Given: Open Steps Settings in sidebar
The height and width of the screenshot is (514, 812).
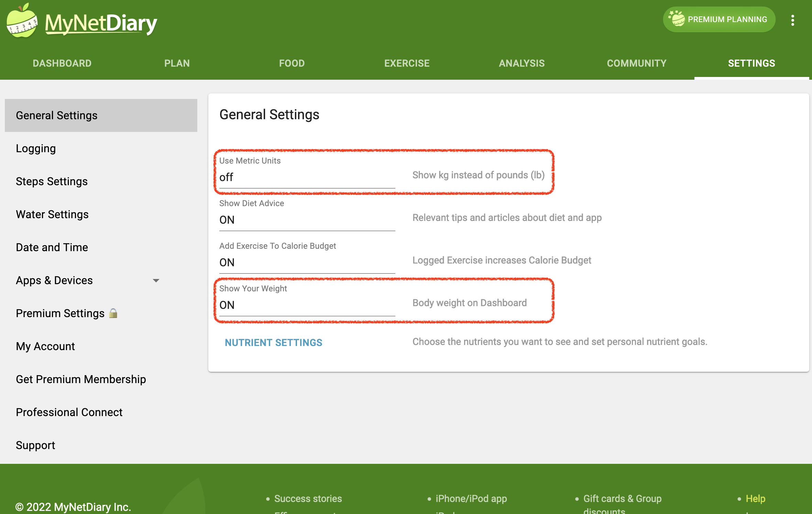Looking at the screenshot, I should coord(101,181).
